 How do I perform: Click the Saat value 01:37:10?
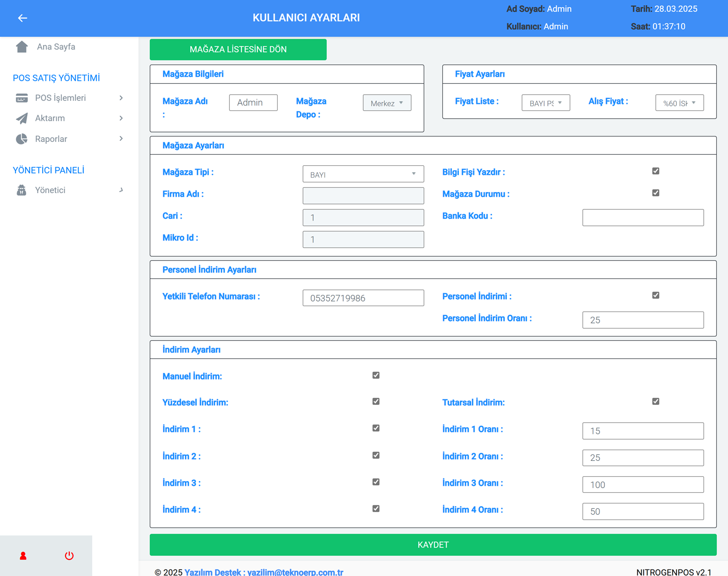[669, 27]
